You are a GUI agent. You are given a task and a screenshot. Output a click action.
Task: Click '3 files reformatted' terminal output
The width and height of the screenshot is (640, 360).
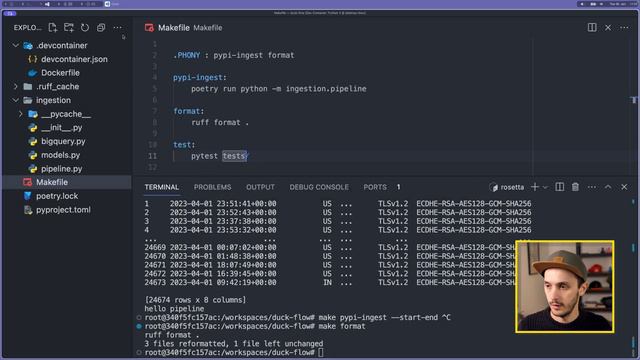(x=233, y=344)
